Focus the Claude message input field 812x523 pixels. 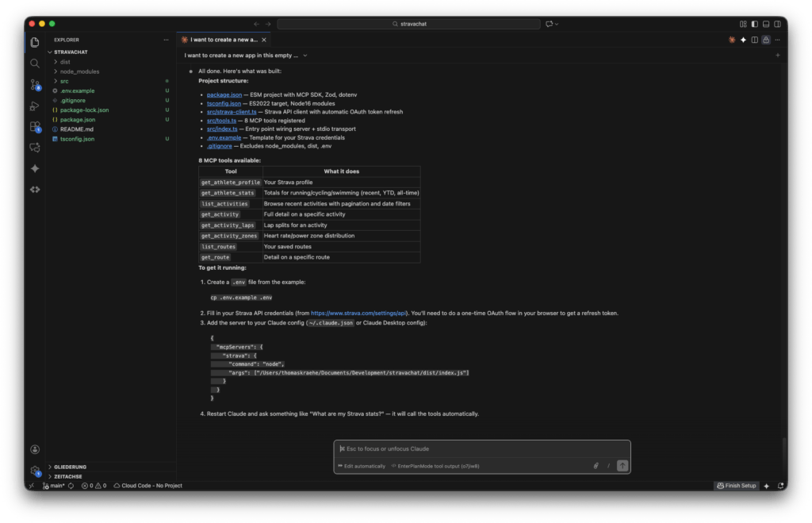[x=481, y=449]
